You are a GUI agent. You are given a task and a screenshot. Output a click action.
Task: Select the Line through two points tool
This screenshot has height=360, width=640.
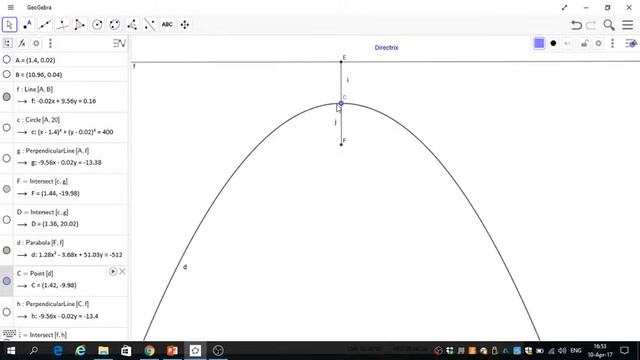44,24
